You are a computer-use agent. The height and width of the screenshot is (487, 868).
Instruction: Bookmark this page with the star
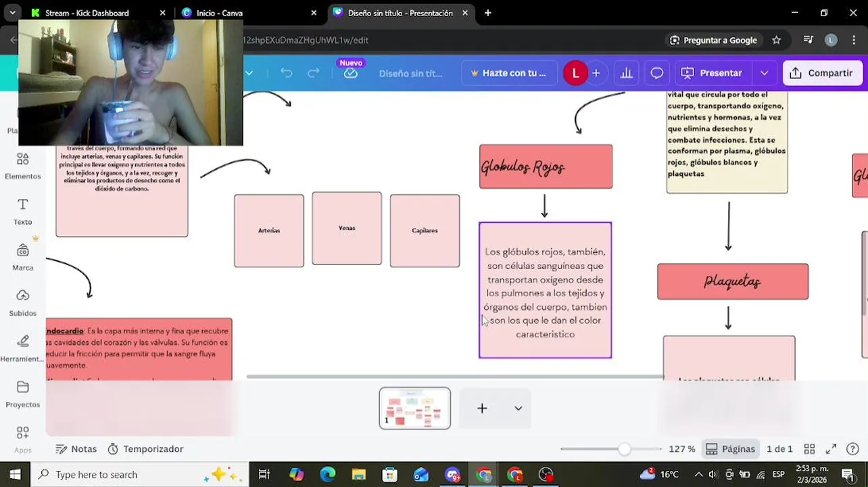click(777, 40)
